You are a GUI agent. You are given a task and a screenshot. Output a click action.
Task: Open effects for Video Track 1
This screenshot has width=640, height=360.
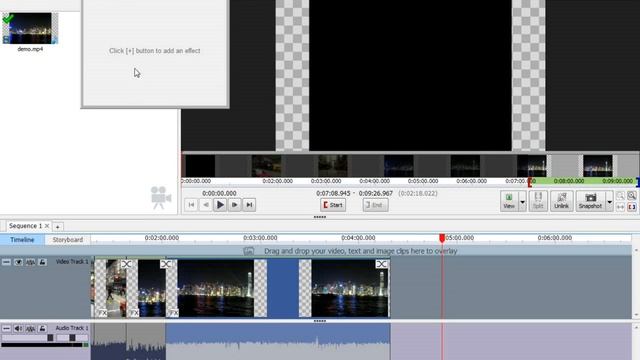click(x=30, y=262)
